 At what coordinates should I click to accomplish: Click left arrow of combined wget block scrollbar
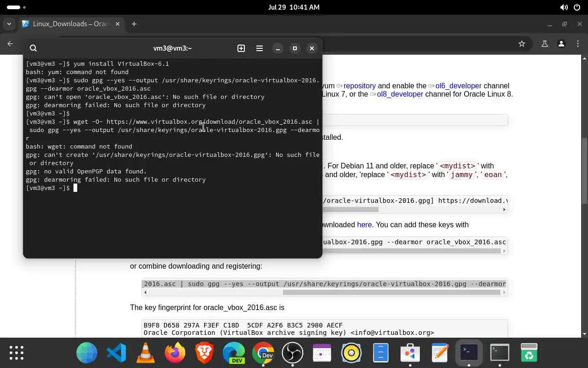(x=146, y=292)
